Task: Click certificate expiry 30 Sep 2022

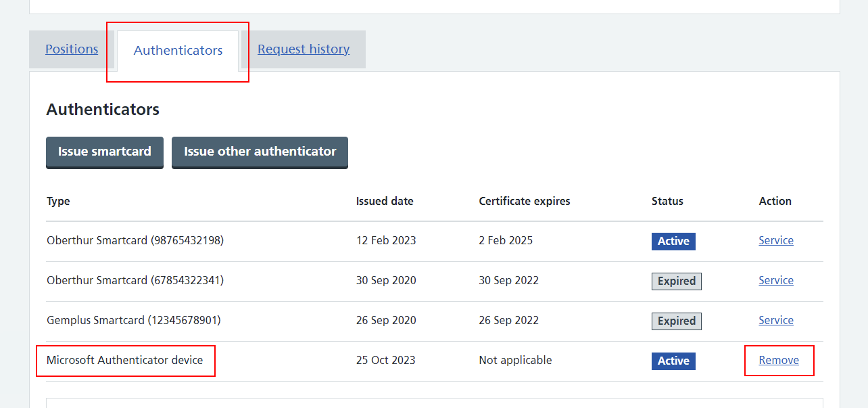Action: point(509,281)
